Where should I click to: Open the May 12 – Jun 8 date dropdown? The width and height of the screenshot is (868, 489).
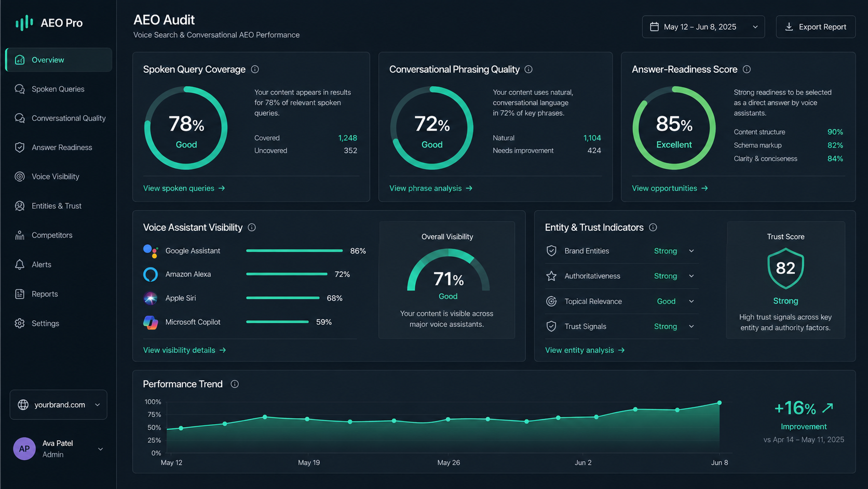(703, 27)
